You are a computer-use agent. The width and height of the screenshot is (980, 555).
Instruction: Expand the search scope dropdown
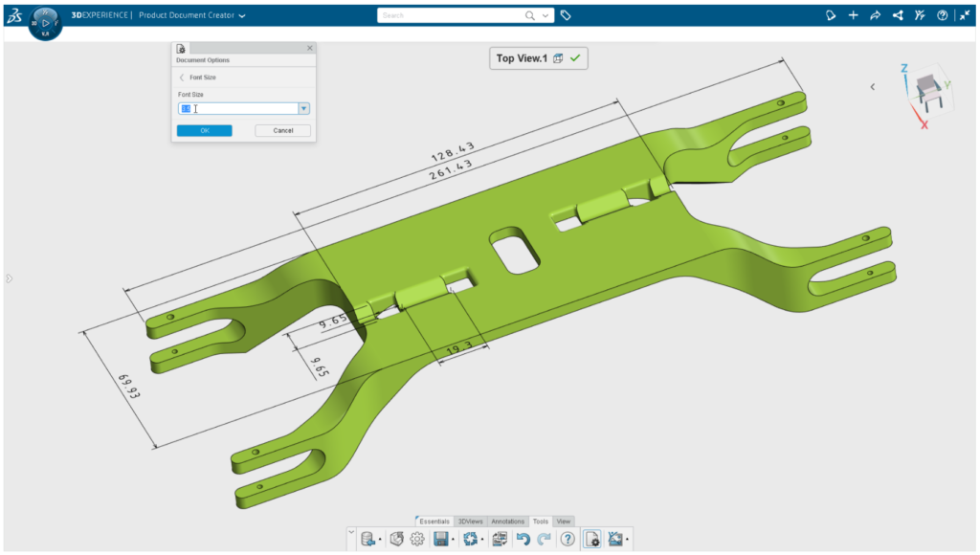pyautogui.click(x=546, y=15)
